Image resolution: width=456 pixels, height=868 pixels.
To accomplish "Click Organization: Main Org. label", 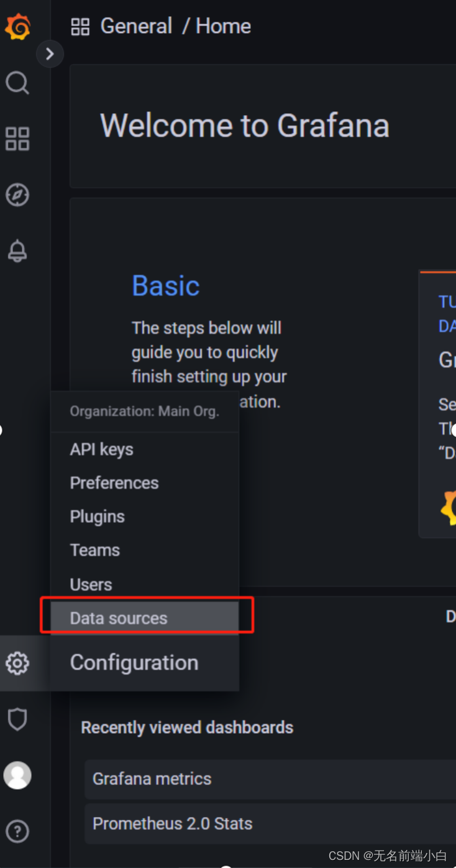I will [x=145, y=412].
